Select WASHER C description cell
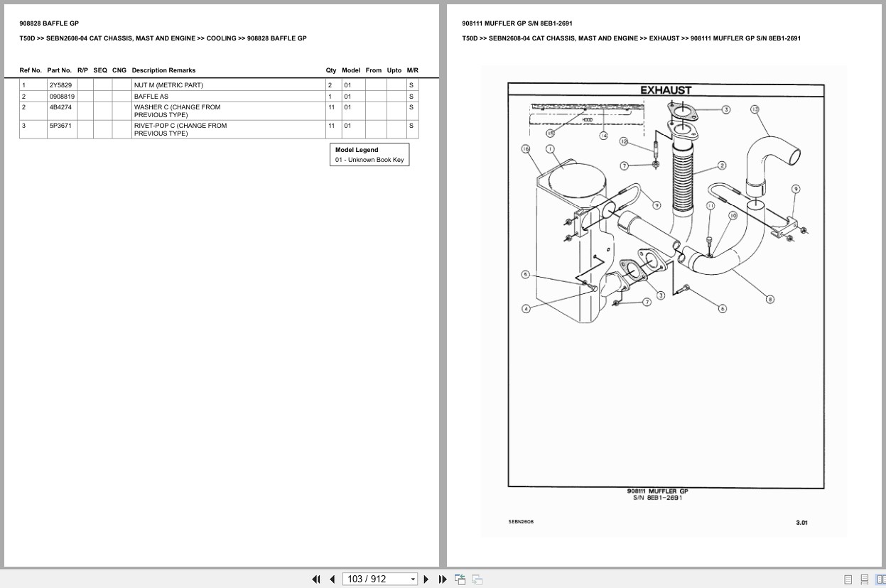 228,111
